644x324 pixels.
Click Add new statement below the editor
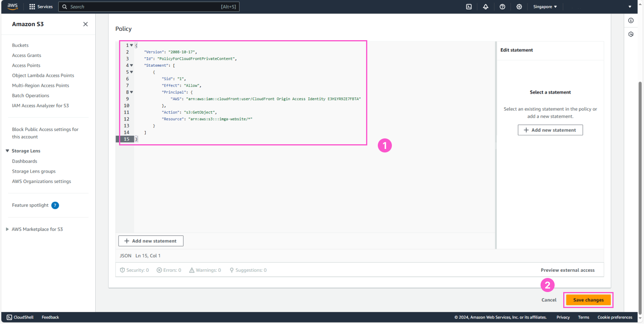(151, 241)
